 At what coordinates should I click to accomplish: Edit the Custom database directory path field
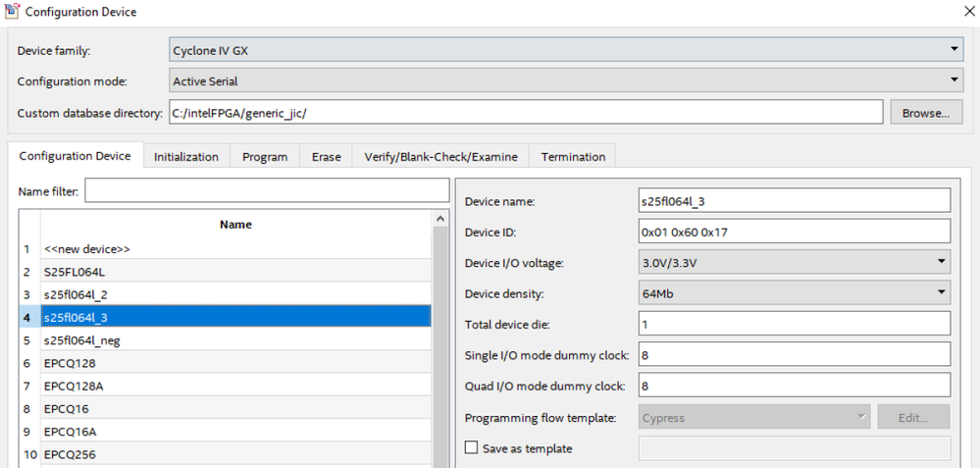click(x=525, y=113)
